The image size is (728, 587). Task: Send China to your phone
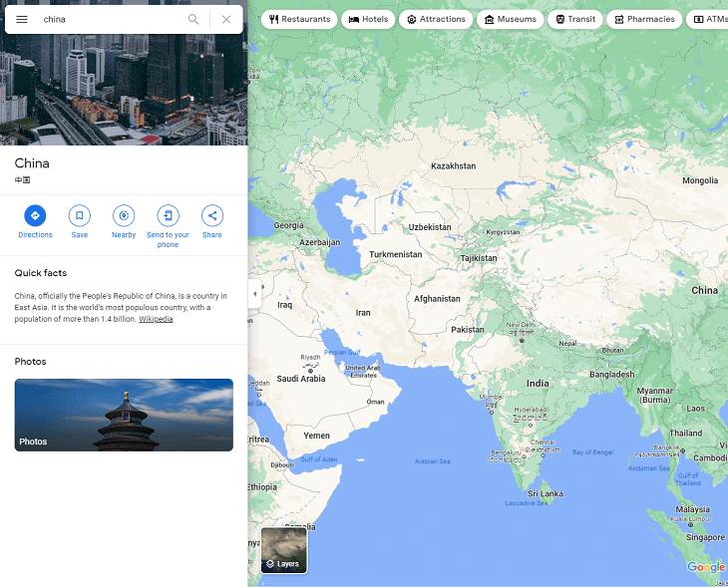168,226
